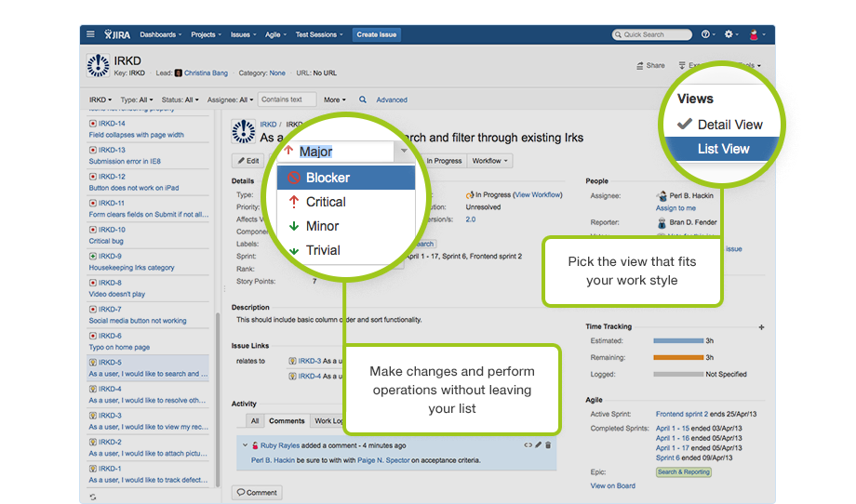856x504 pixels.
Task: Click the Christina Bang lead avatar
Action: pyautogui.click(x=178, y=73)
